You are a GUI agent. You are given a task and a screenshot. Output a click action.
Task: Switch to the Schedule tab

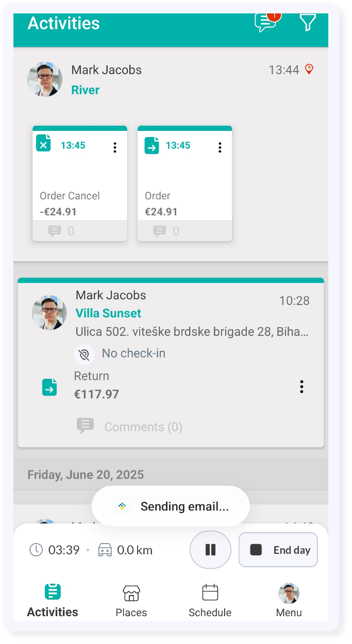[x=210, y=601]
